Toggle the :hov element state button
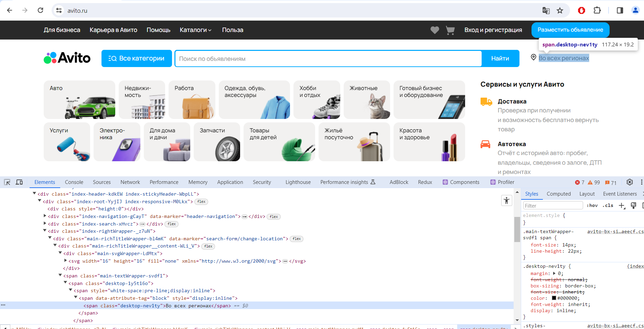Image resolution: width=644 pixels, height=329 pixels. (592, 206)
